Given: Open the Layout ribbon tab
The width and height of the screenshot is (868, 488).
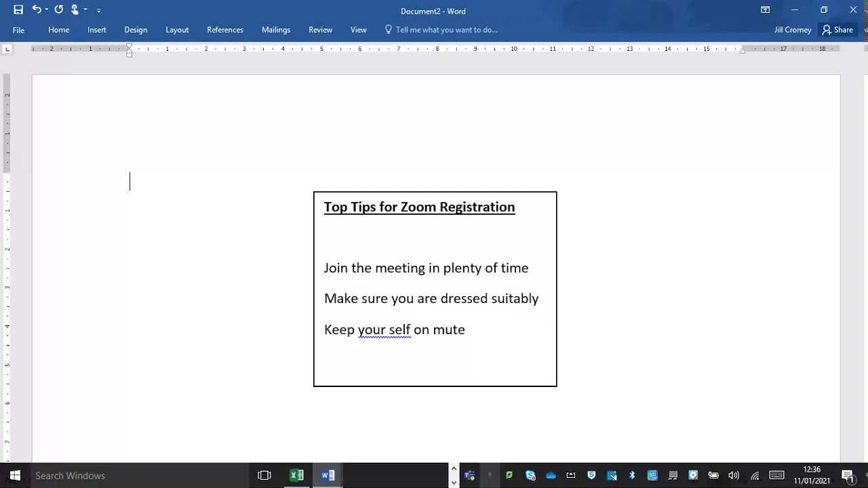Looking at the screenshot, I should pyautogui.click(x=177, y=30).
